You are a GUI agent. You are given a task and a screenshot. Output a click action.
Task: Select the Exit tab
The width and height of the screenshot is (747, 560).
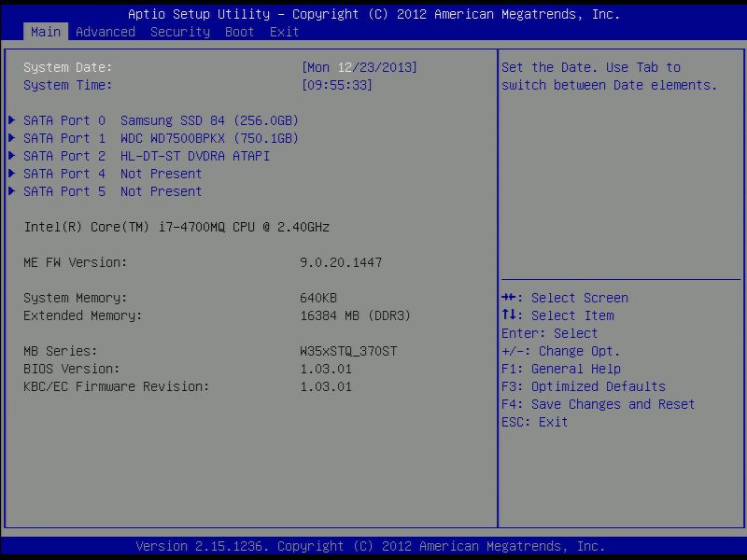tap(285, 32)
